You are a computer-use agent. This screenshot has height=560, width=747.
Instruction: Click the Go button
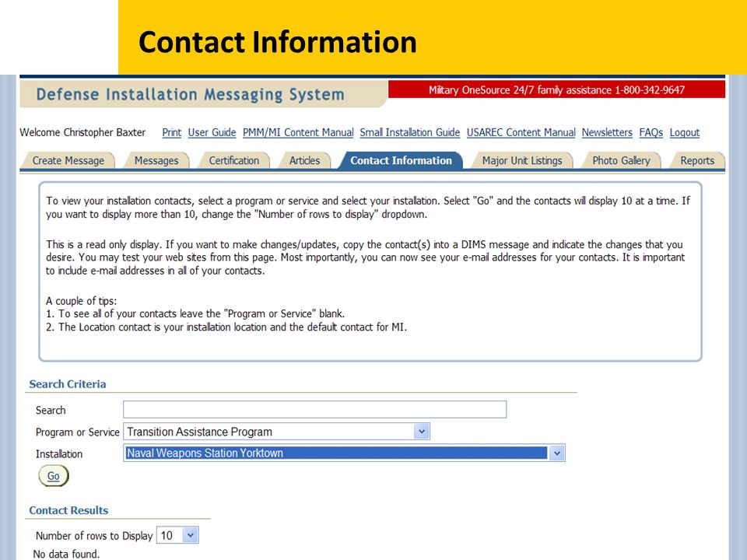pos(54,476)
